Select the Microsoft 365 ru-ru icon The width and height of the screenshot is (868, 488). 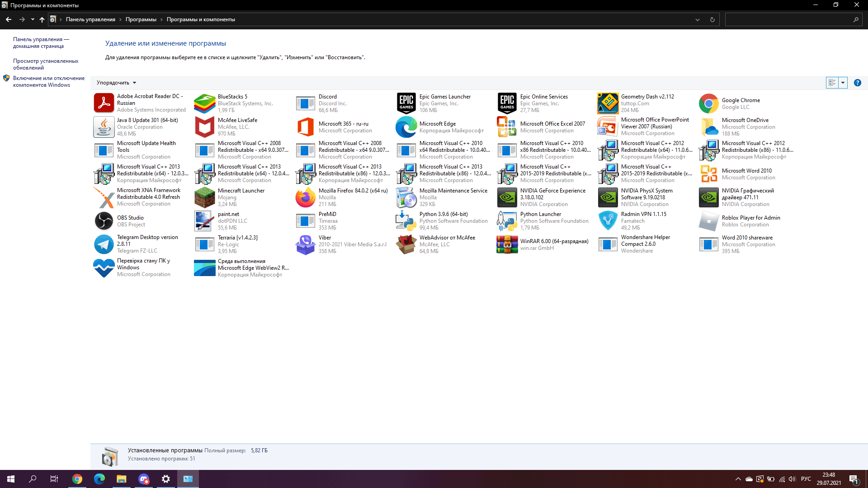point(305,127)
